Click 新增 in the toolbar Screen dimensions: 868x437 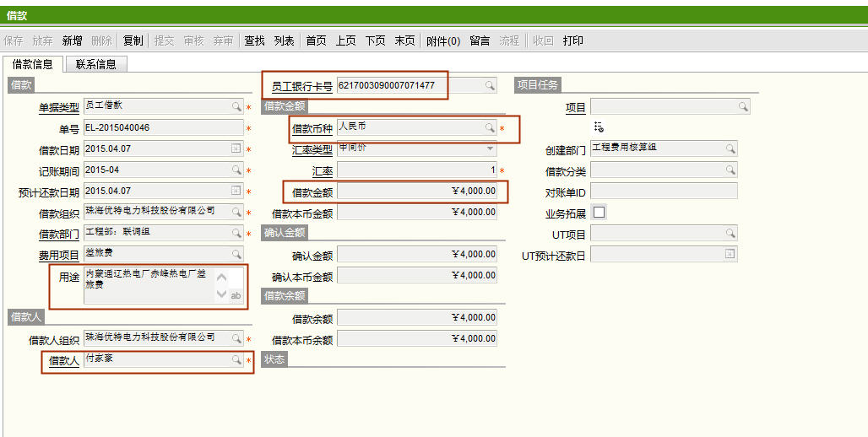pyautogui.click(x=73, y=40)
